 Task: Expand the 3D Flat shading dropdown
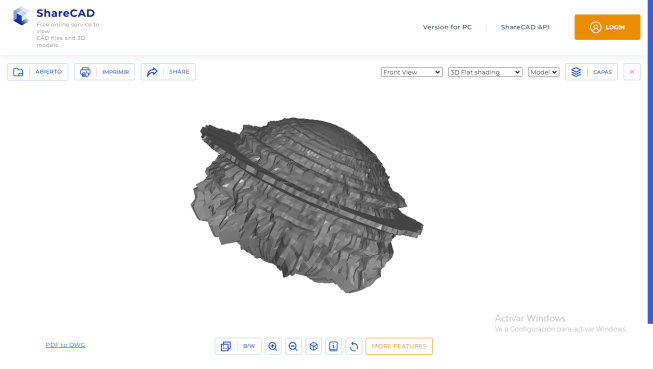pos(485,72)
